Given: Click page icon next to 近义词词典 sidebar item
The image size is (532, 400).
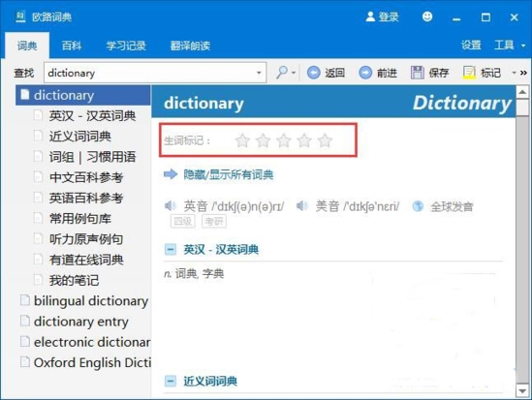Looking at the screenshot, I should point(38,136).
